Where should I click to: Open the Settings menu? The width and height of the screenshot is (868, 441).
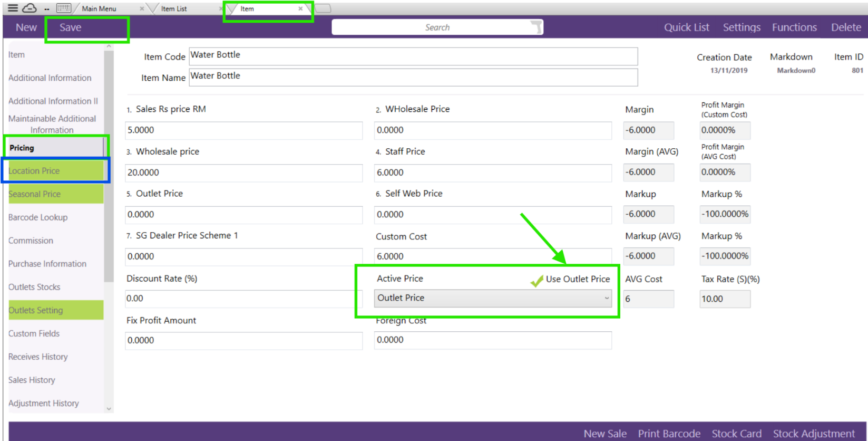click(741, 27)
